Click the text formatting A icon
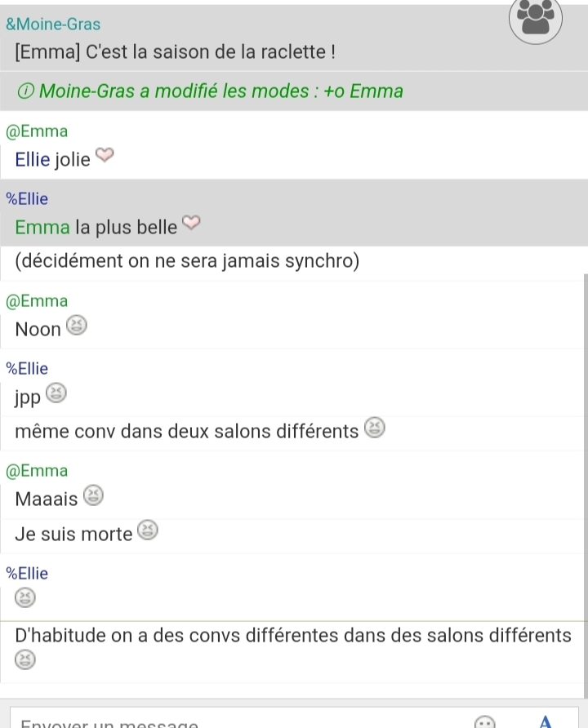Image resolution: width=588 pixels, height=728 pixels. pos(546,722)
